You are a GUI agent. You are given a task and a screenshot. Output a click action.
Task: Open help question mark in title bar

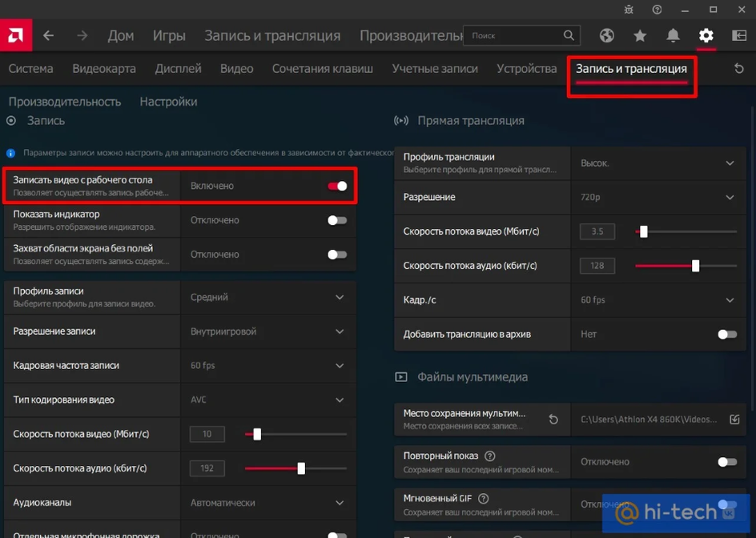(657, 9)
